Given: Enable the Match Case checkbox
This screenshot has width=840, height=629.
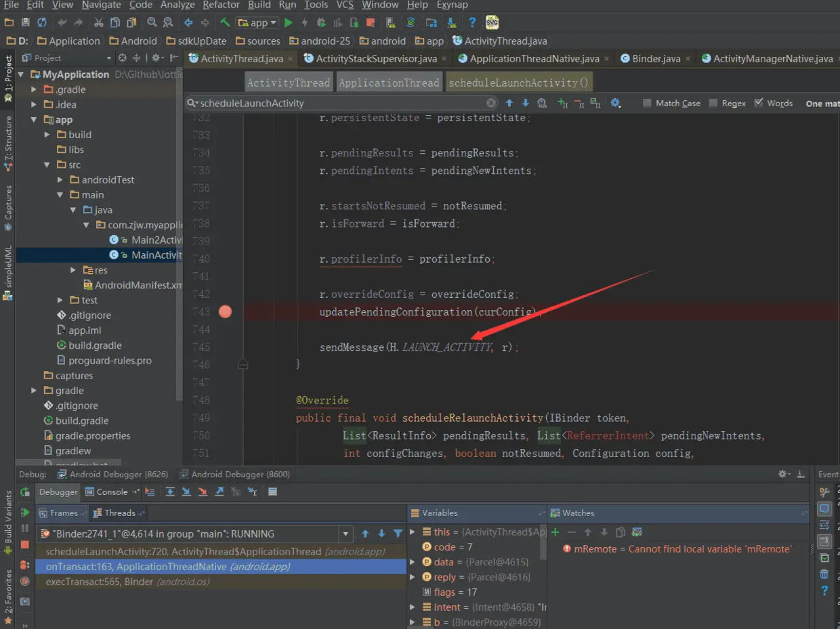Looking at the screenshot, I should pos(647,103).
